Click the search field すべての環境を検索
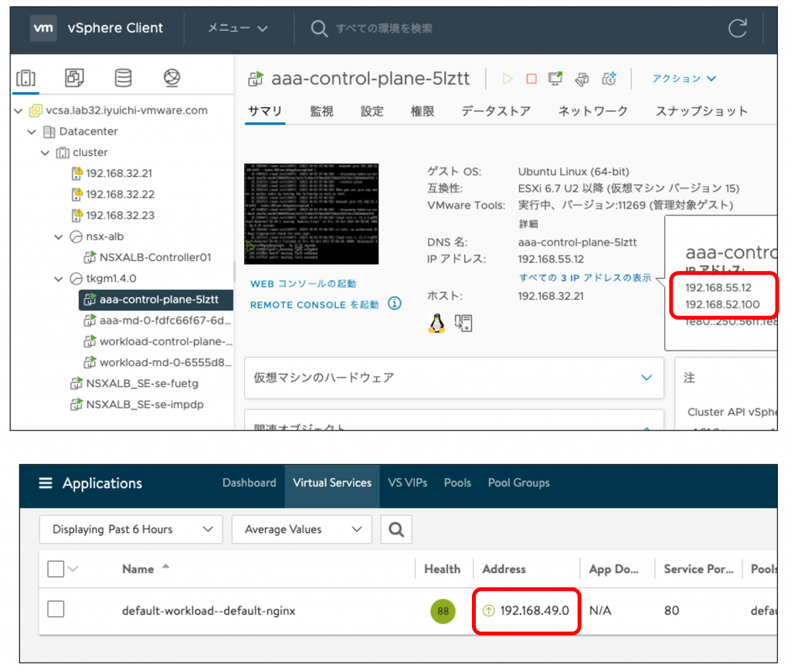This screenshot has height=672, width=791. pyautogui.click(x=383, y=29)
